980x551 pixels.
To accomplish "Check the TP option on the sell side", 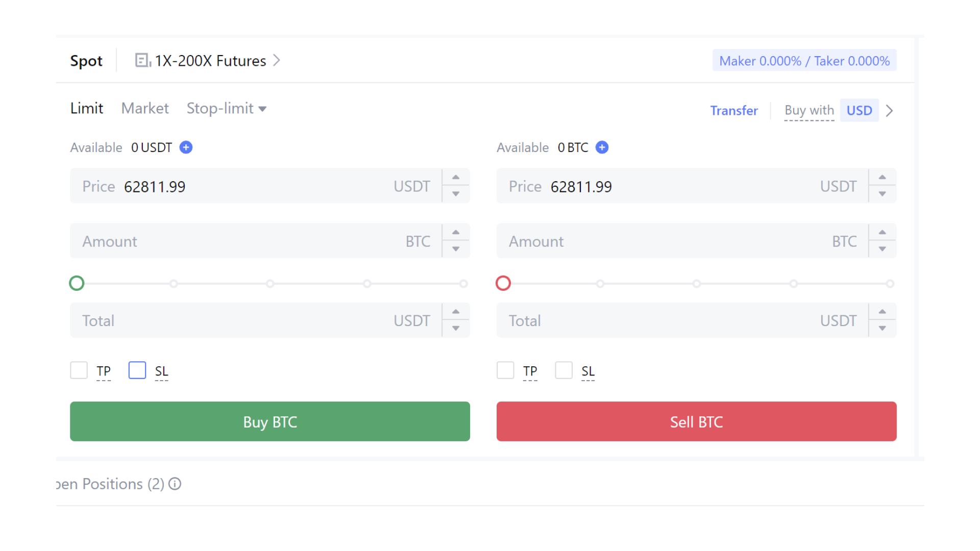I will 505,370.
